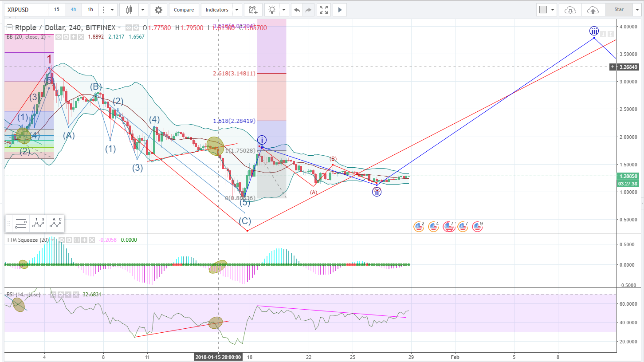
Task: Click the TTM Squeeze (20) indicator title
Action: pos(27,240)
